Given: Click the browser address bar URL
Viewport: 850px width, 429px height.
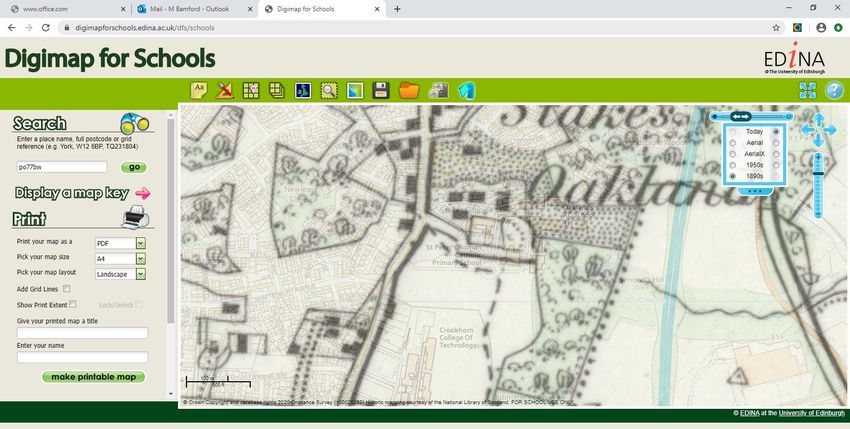Looking at the screenshot, I should click(145, 28).
